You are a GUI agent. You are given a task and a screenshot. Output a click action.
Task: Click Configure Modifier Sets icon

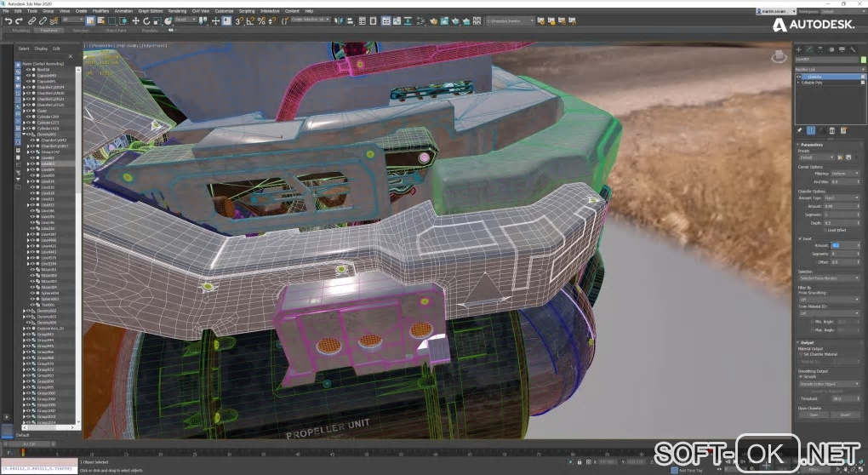843,130
